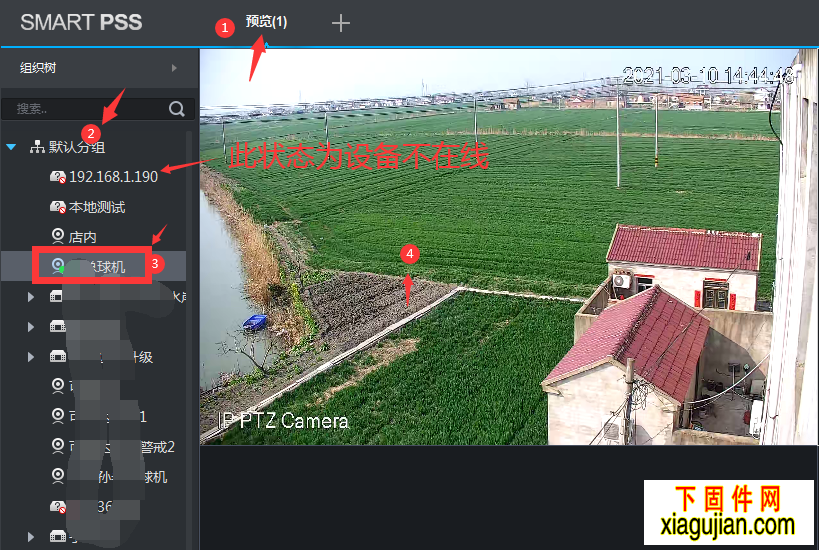
Task: Select the 店内 camera entry
Action: [x=83, y=237]
